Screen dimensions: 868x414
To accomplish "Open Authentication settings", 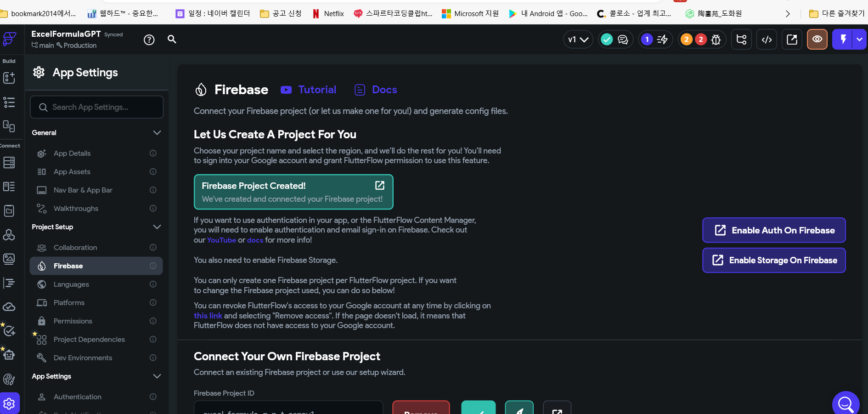I will pos(96,397).
